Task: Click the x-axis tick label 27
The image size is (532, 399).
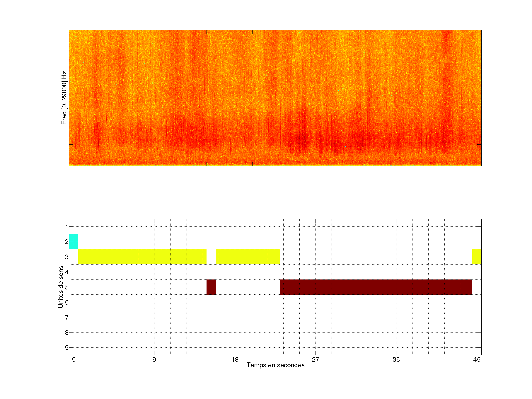Action: click(x=316, y=359)
